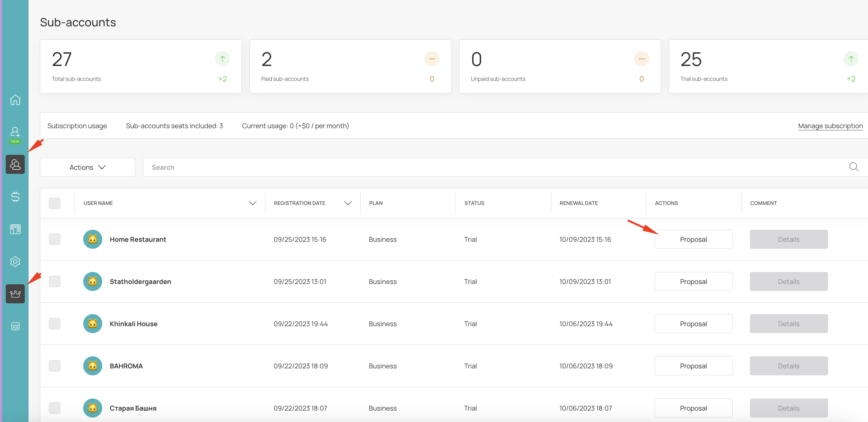Check the Home Restaurant row checkbox
Viewport: 868px width, 422px height.
click(x=55, y=239)
